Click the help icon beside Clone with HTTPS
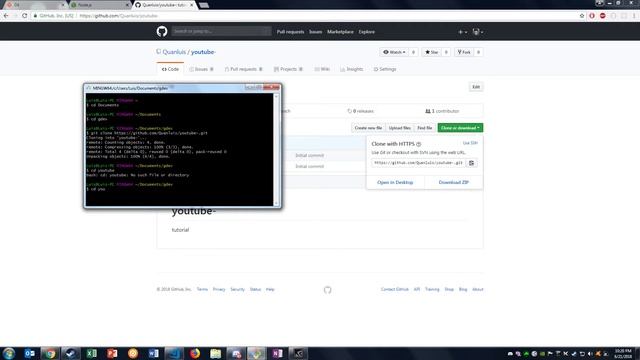The image size is (640, 360). 419,144
